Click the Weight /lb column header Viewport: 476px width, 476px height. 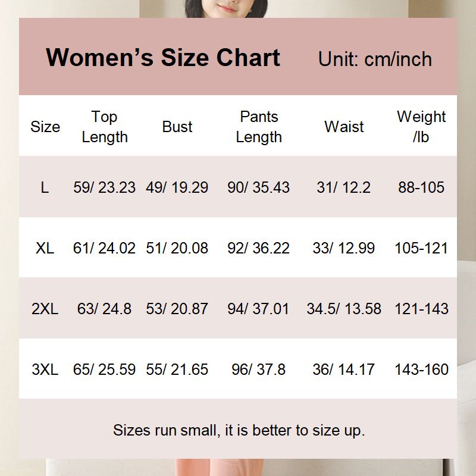(x=421, y=127)
